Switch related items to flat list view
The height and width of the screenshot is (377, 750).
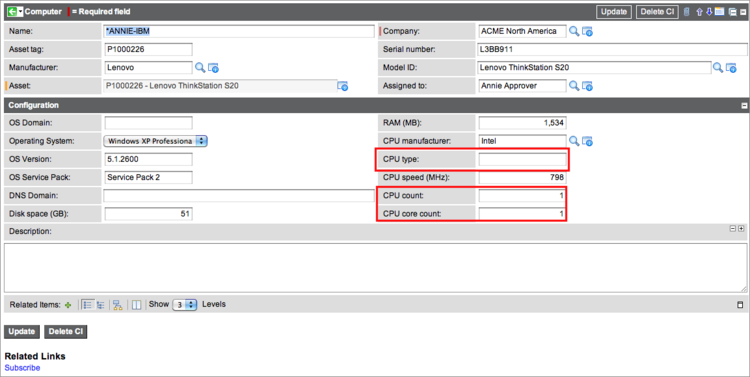click(88, 305)
